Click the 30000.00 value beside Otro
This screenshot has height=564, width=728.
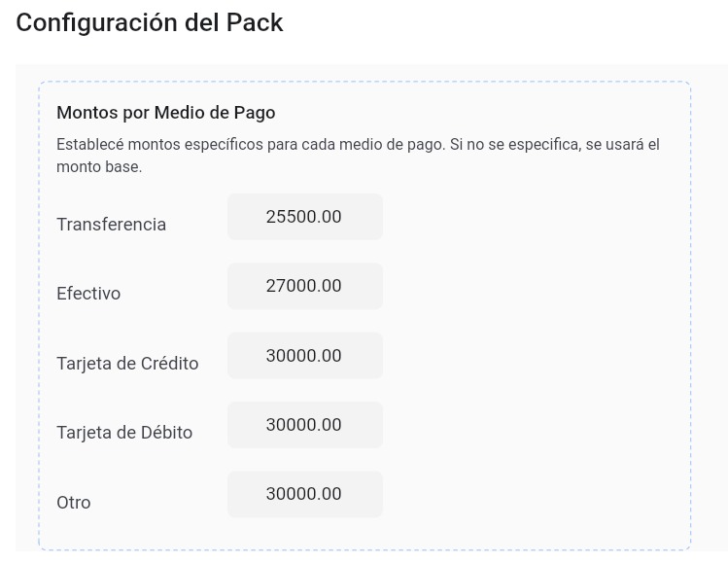(303, 494)
